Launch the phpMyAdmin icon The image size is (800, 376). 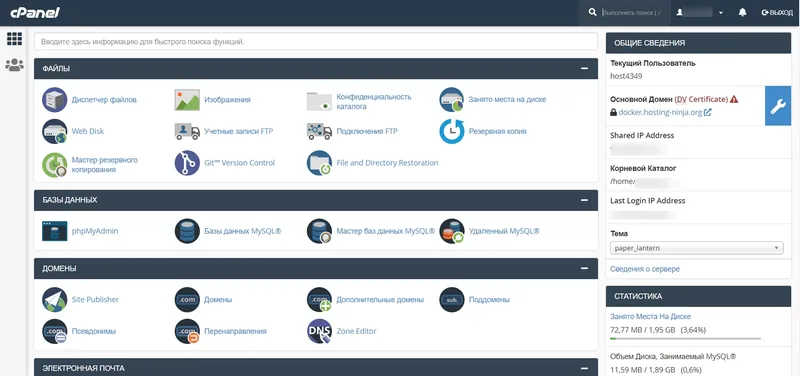click(x=55, y=231)
